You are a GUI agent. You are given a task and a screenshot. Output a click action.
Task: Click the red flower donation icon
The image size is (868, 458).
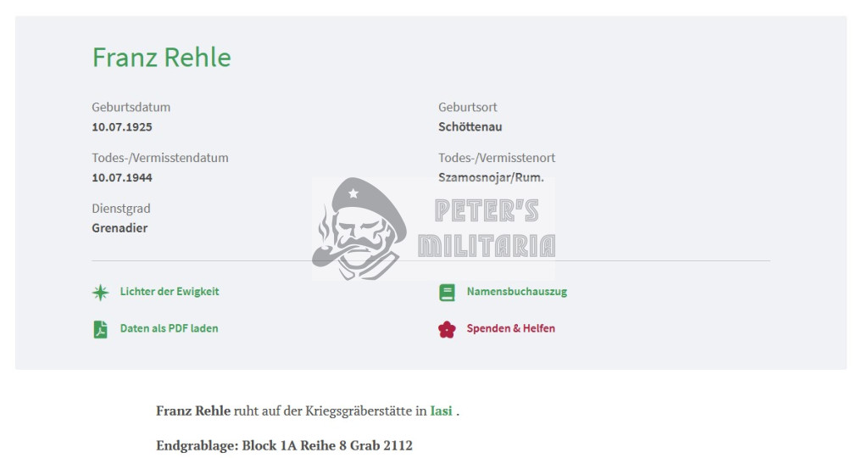click(447, 330)
